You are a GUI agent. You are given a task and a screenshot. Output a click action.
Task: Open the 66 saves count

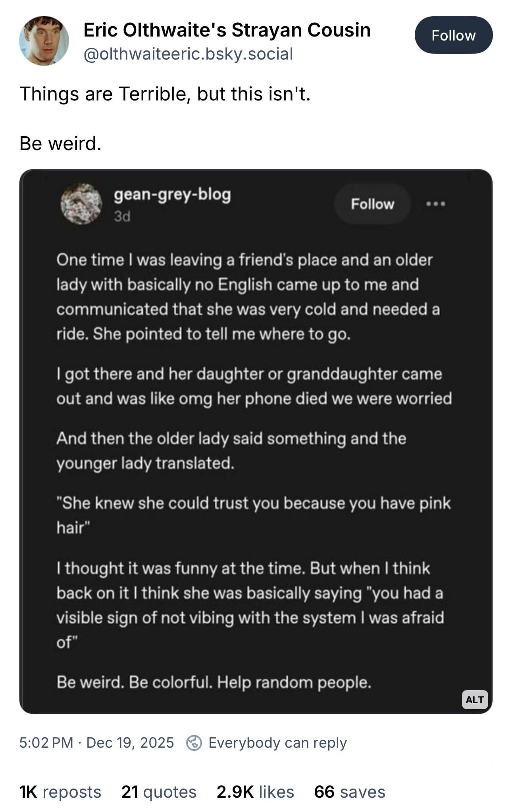click(x=349, y=791)
